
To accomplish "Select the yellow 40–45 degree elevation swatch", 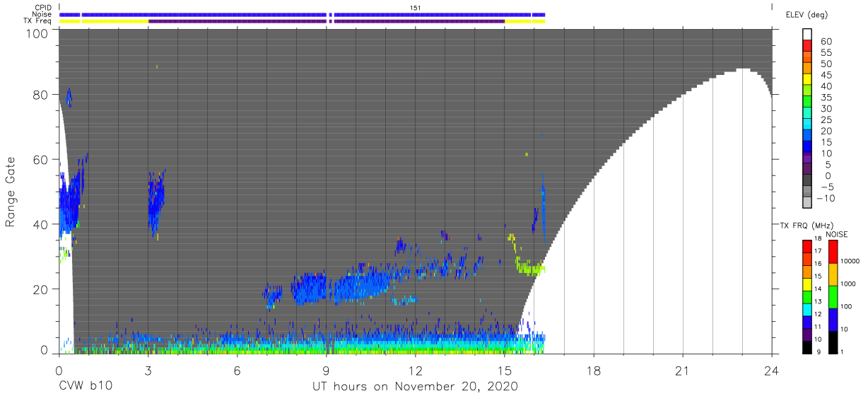I will click(807, 79).
